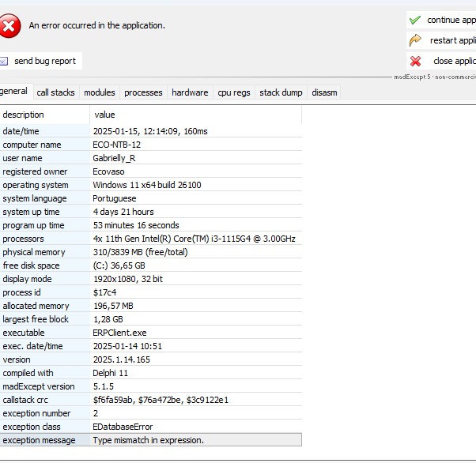Click the send bug report button
This screenshot has width=476, height=463.
click(44, 61)
